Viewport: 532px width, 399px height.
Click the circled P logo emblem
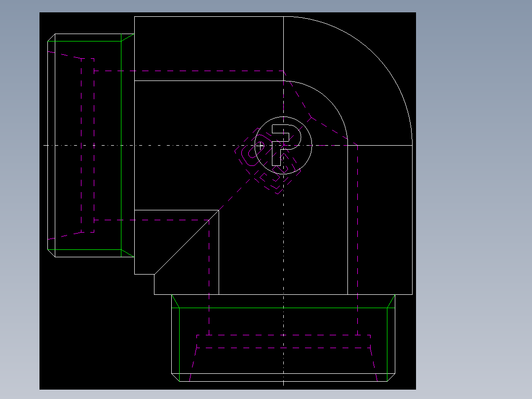coord(283,145)
